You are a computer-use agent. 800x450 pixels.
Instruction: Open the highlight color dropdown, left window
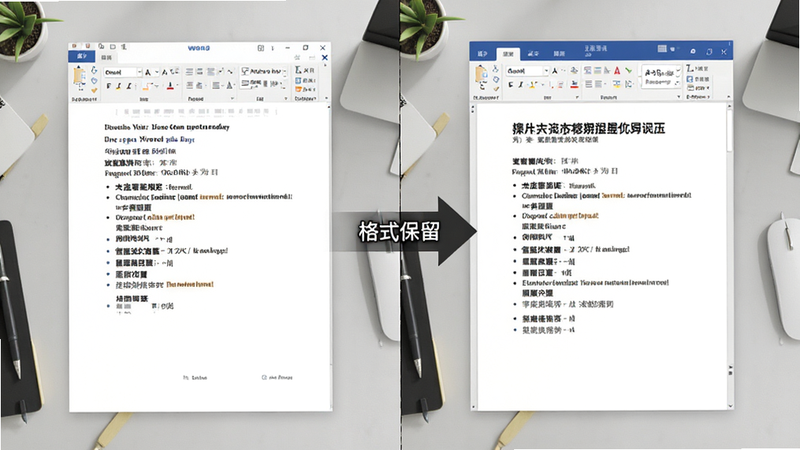[x=157, y=86]
